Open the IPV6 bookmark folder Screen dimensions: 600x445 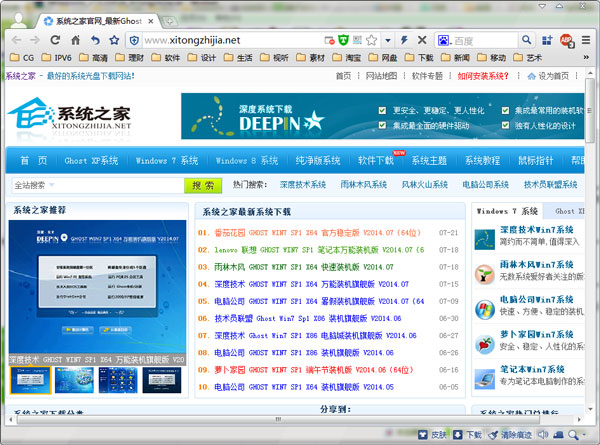pyautogui.click(x=57, y=58)
